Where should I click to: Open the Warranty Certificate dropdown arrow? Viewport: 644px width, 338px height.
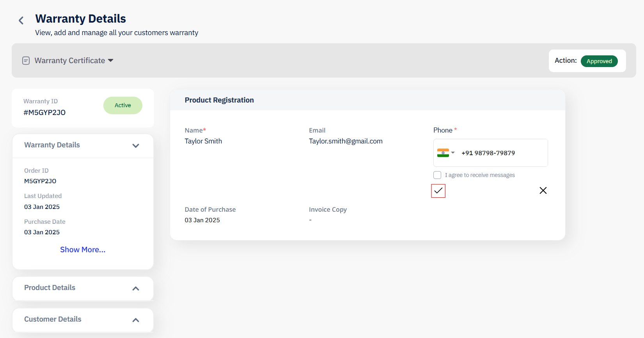click(x=110, y=60)
